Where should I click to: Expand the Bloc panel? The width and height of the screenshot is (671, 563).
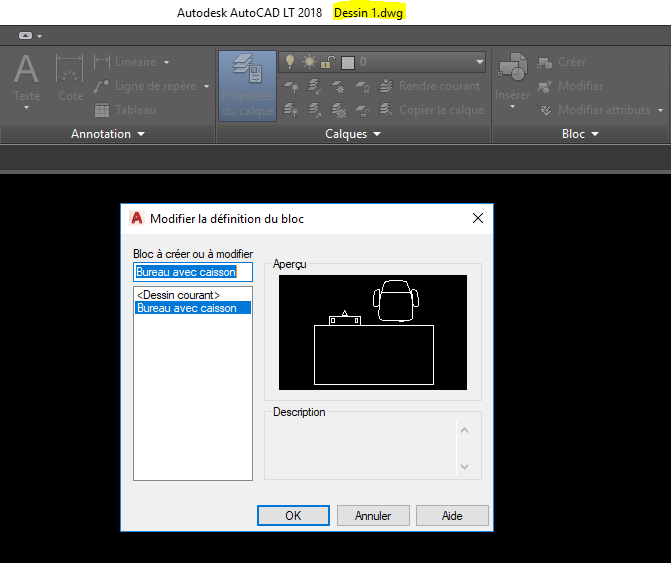580,133
